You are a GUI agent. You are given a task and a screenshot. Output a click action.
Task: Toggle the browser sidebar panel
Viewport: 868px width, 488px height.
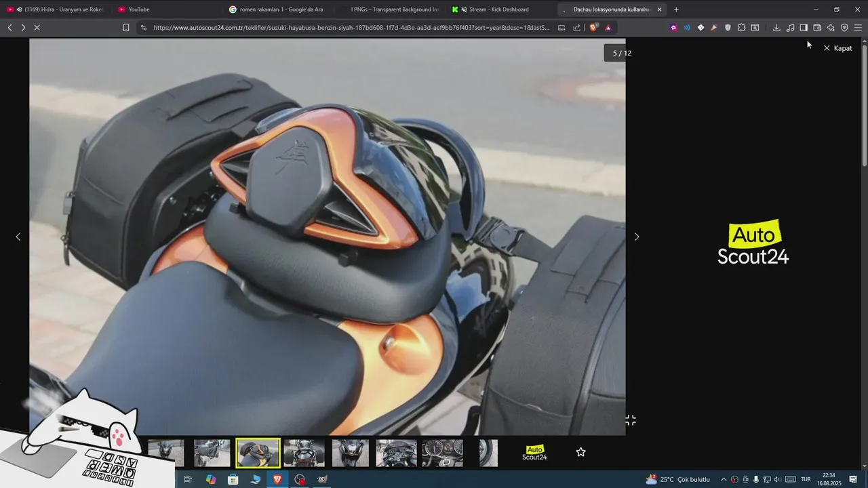click(x=804, y=28)
